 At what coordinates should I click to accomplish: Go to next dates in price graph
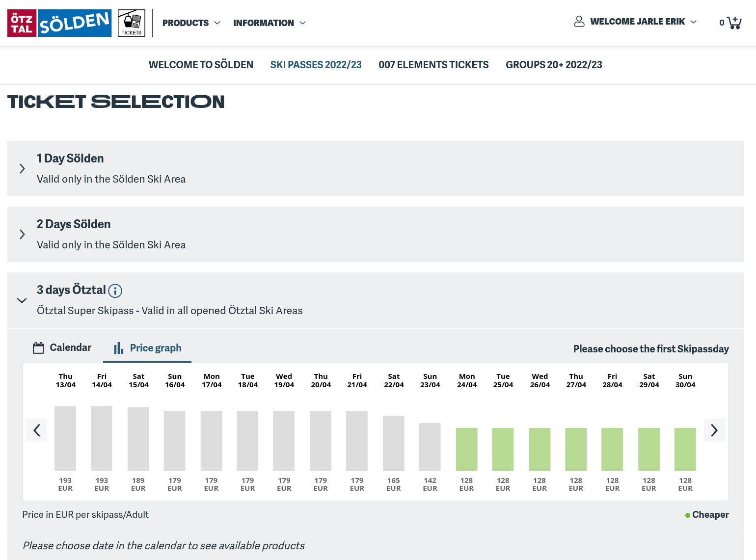714,430
